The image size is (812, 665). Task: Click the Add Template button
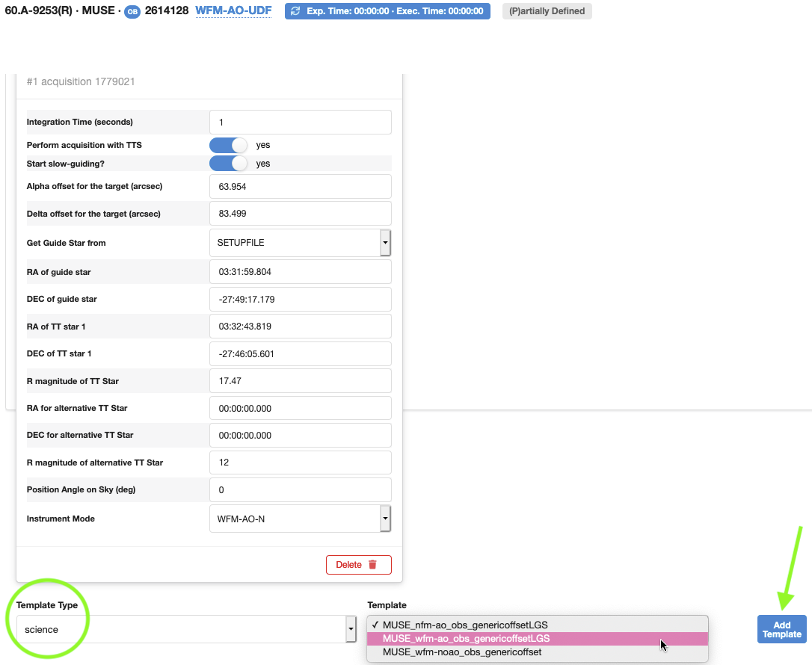(782, 629)
